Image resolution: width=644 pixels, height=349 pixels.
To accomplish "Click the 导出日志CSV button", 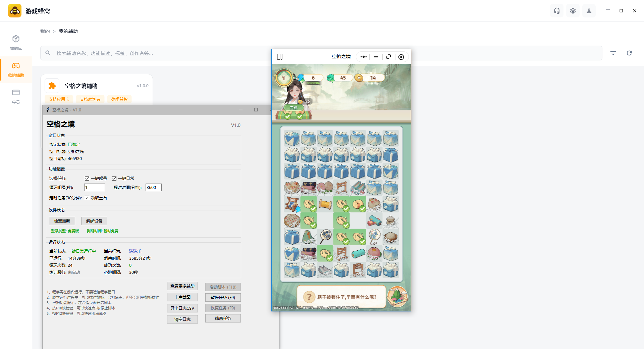I will pos(182,308).
